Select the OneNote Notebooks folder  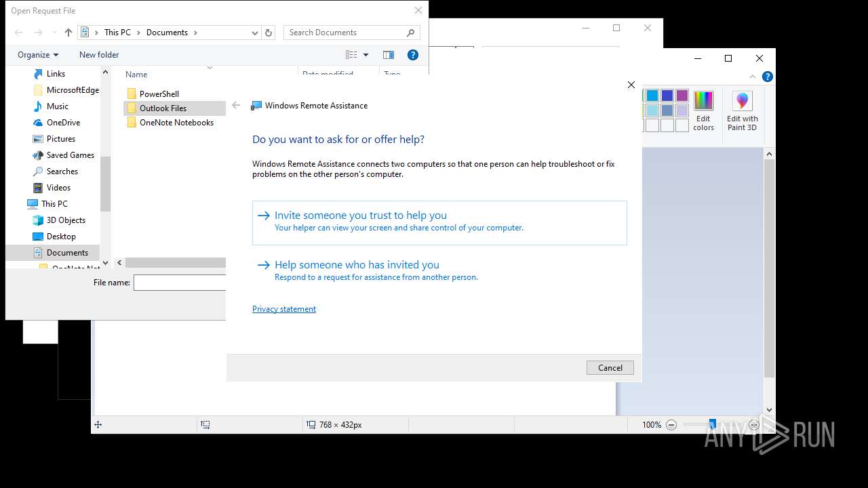[x=176, y=123]
